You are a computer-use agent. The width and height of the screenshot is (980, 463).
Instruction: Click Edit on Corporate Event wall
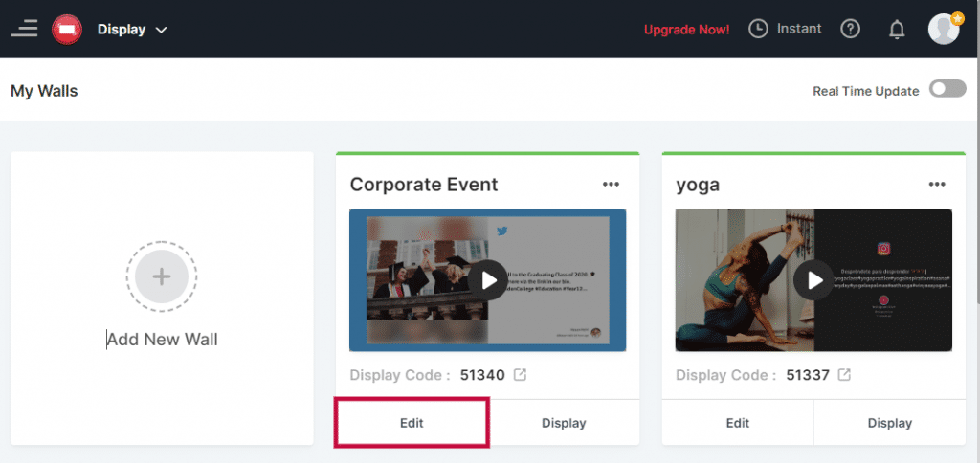point(412,423)
